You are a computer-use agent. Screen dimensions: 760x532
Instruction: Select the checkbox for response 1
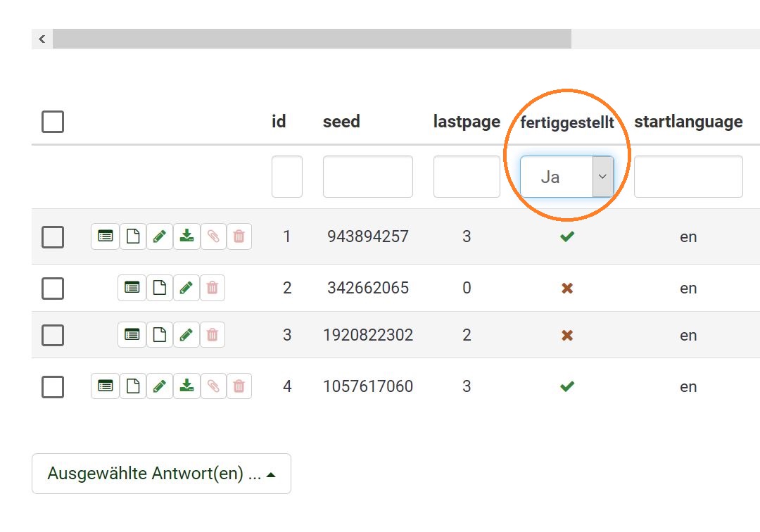(x=53, y=237)
